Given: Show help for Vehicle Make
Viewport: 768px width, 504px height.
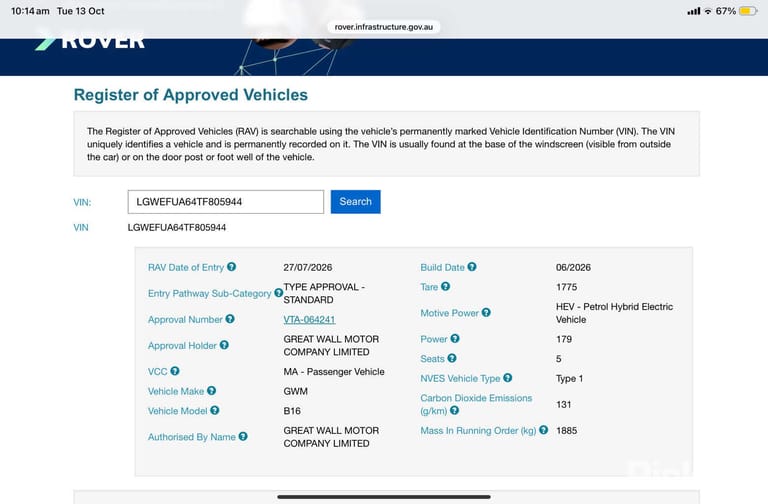Looking at the screenshot, I should (x=212, y=391).
